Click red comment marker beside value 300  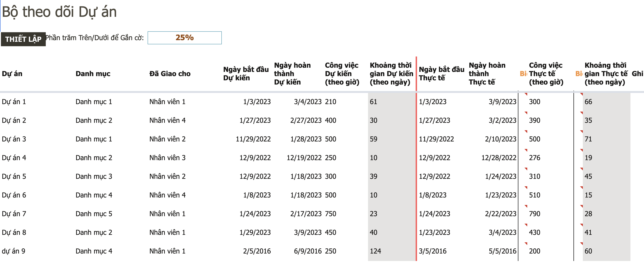pyautogui.click(x=526, y=94)
